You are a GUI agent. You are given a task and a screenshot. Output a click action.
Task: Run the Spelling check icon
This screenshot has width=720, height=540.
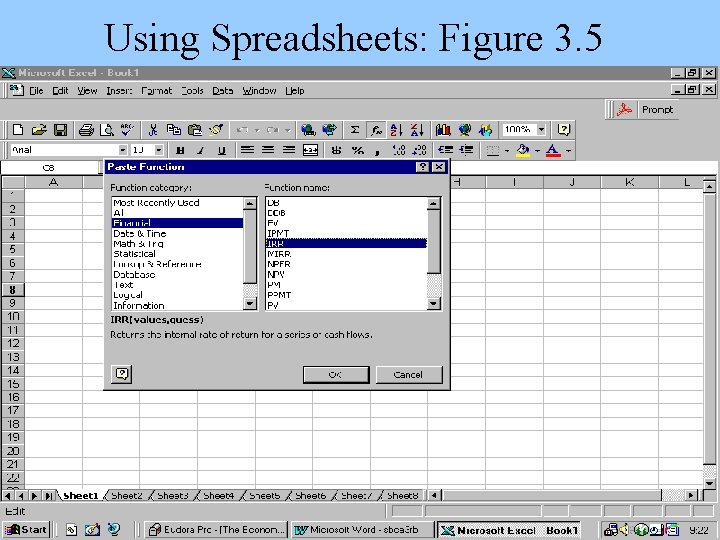point(127,130)
